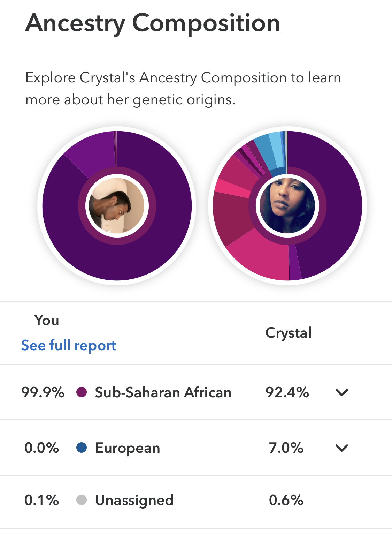Click the Crystal column header

point(289,333)
